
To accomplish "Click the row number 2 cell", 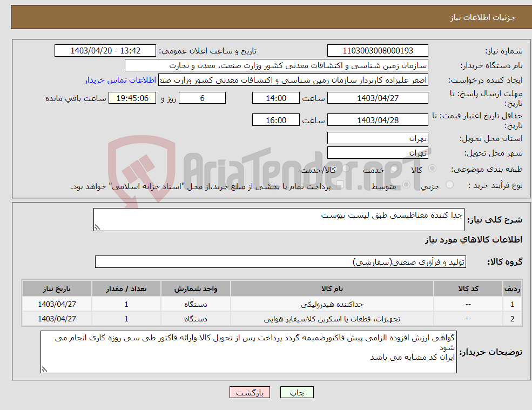I will click(513, 319).
